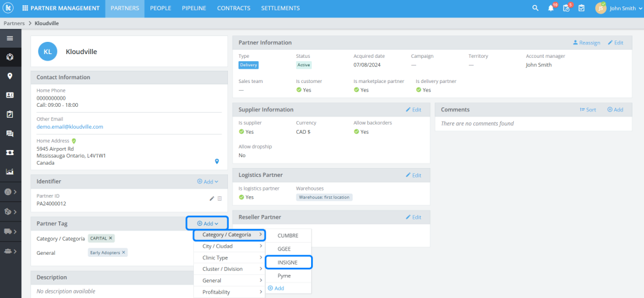Select the INSIGNE tag option

pyautogui.click(x=289, y=263)
